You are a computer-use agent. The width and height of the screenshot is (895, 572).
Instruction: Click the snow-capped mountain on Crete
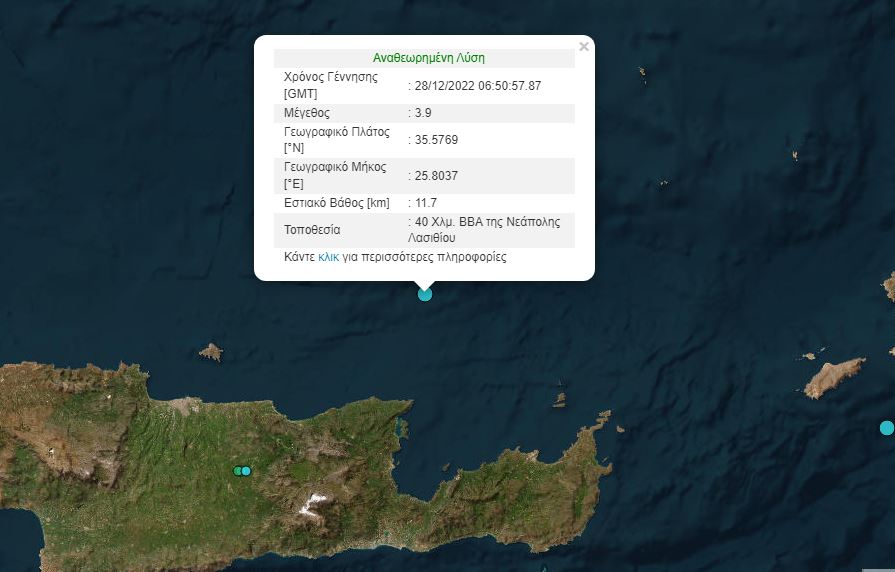pos(316,500)
